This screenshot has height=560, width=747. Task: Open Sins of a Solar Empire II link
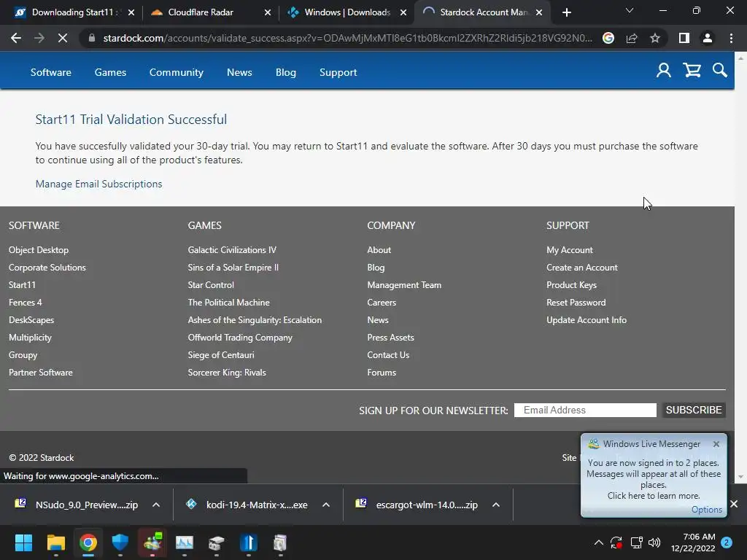[233, 268]
